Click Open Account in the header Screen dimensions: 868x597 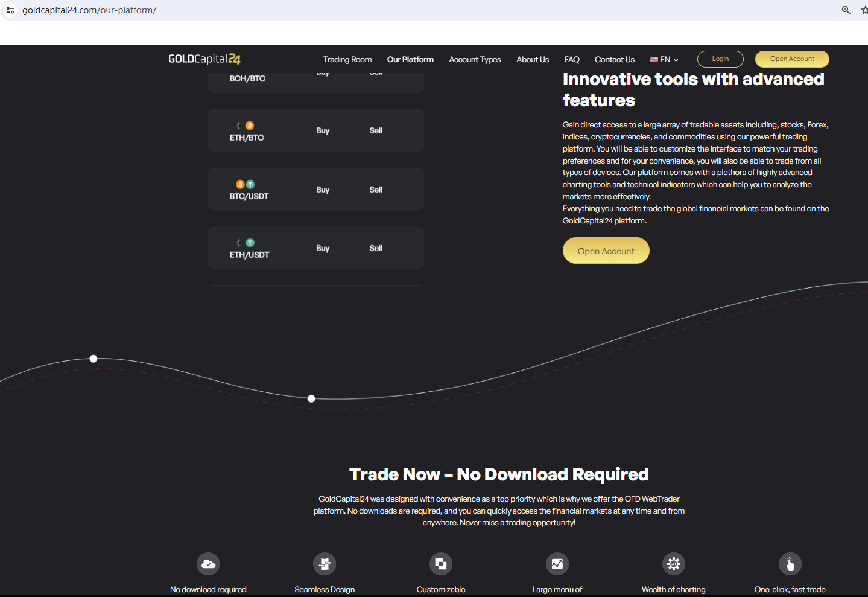792,59
